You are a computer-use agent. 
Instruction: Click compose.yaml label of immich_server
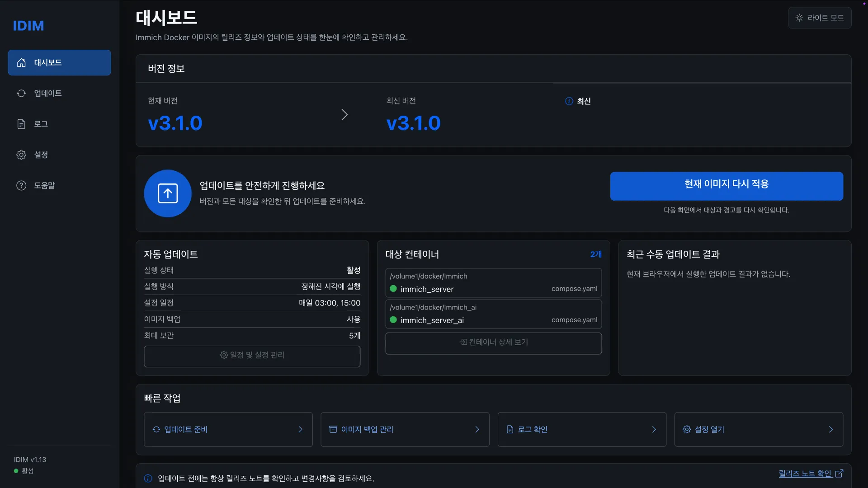(x=574, y=289)
